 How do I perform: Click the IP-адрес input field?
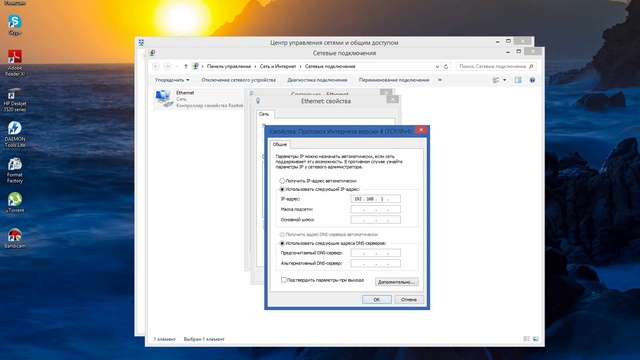coord(376,199)
